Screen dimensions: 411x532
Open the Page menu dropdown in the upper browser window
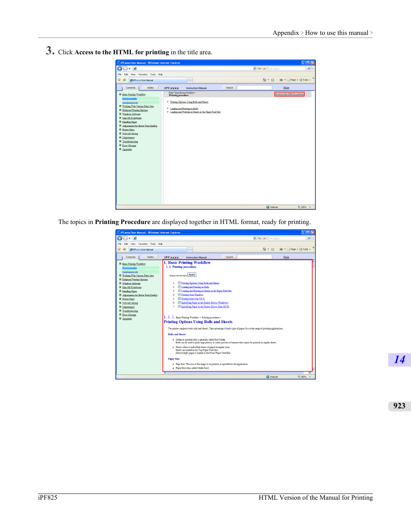click(293, 80)
